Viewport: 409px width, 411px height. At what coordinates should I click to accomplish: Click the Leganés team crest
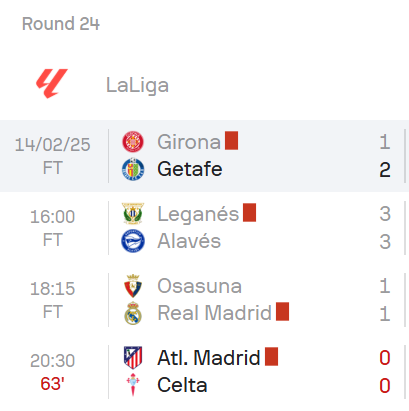(x=133, y=214)
